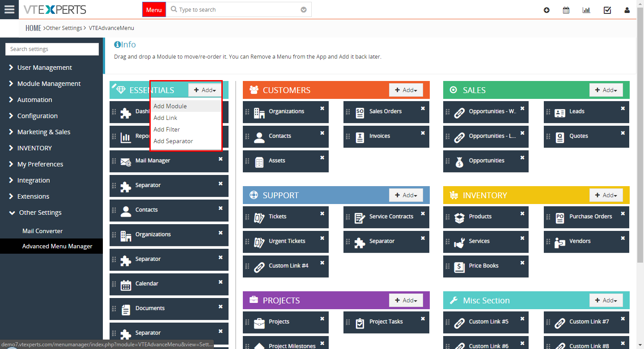
Task: Click the Price Books icon
Action: 459,268
